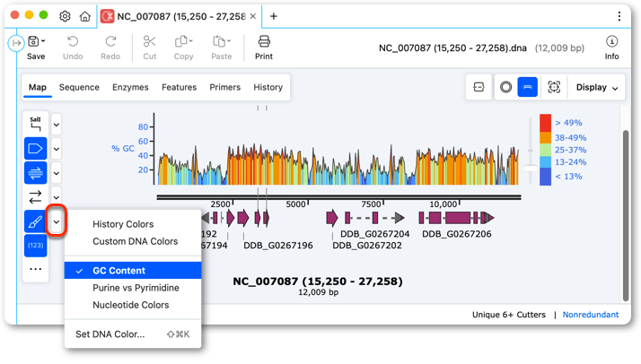
Task: Switch to the Enzymes tab
Action: (x=130, y=87)
